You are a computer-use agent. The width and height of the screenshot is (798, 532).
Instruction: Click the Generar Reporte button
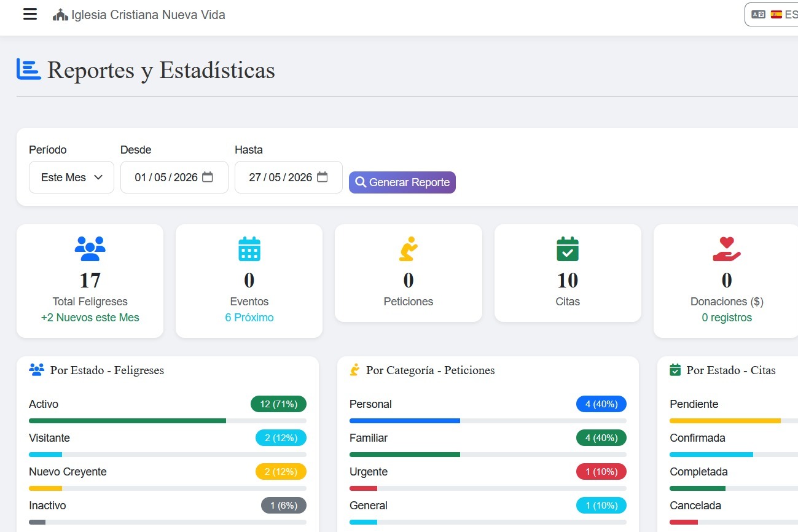pos(402,182)
